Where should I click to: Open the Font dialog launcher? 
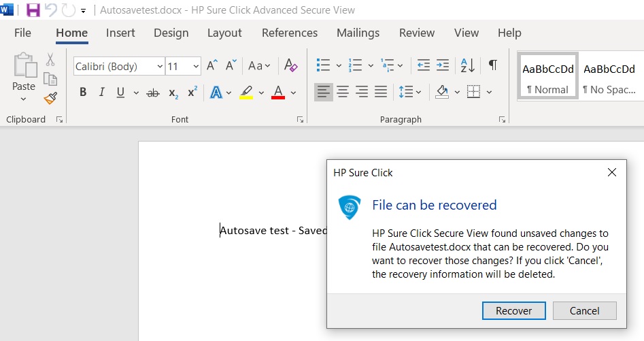(300, 120)
